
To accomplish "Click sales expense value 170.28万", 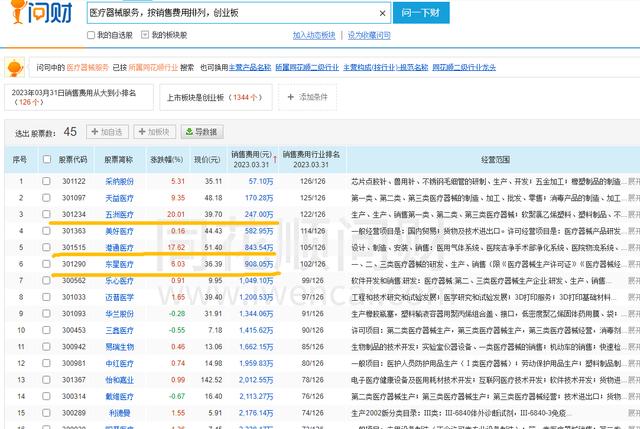I will [259, 198].
